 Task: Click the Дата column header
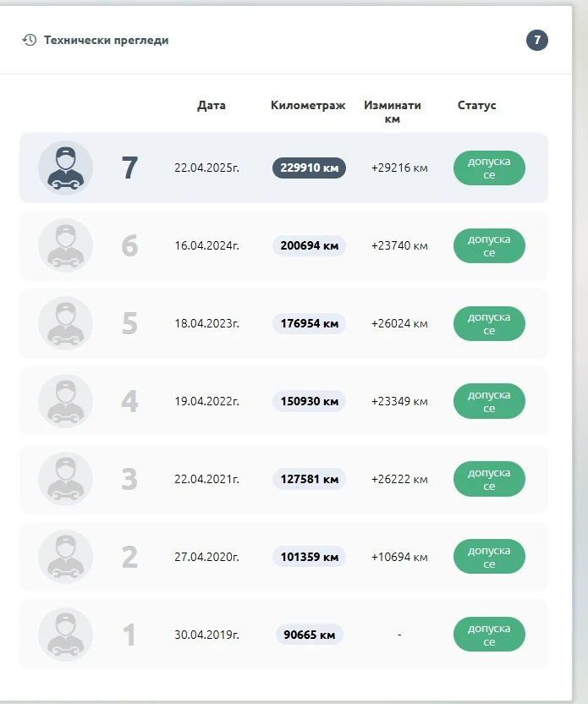[x=212, y=106]
